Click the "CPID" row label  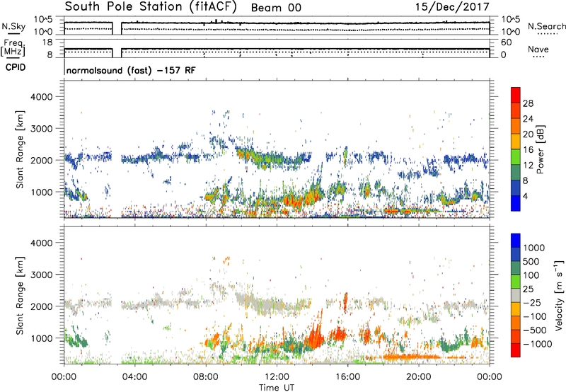pos(16,67)
